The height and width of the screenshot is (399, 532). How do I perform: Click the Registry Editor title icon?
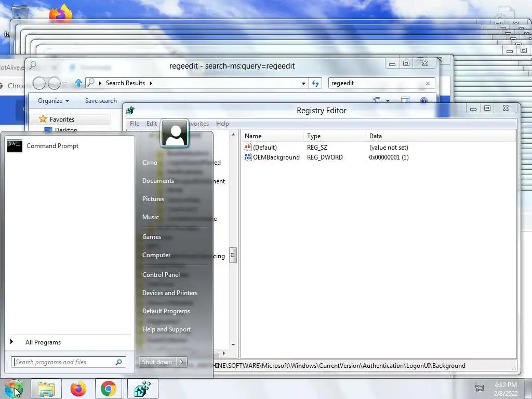click(x=130, y=110)
